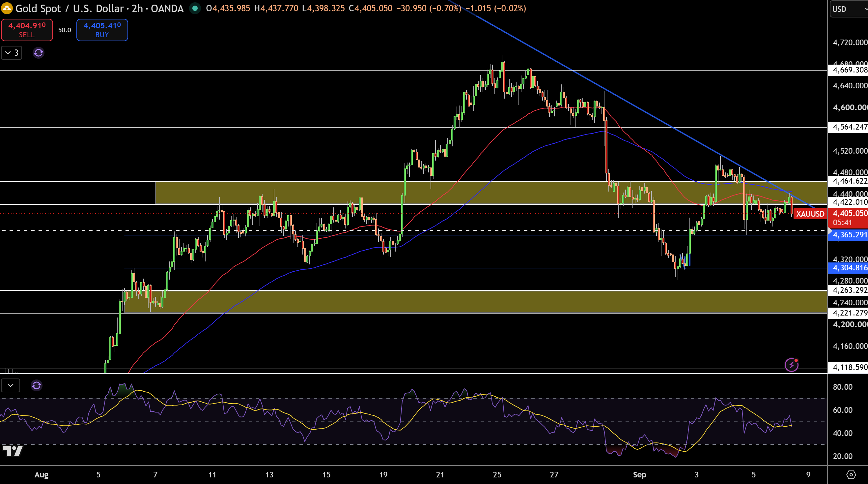
Task: Open chart settings gear icon
Action: (851, 474)
